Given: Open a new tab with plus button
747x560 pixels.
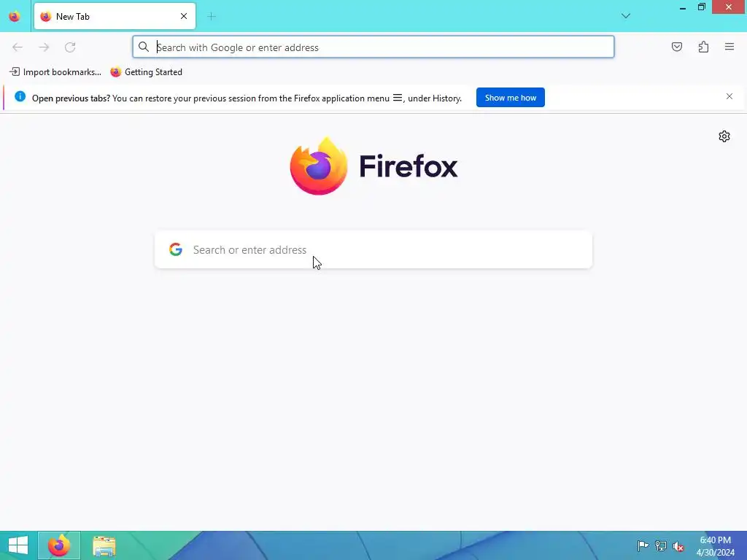Looking at the screenshot, I should [x=212, y=17].
